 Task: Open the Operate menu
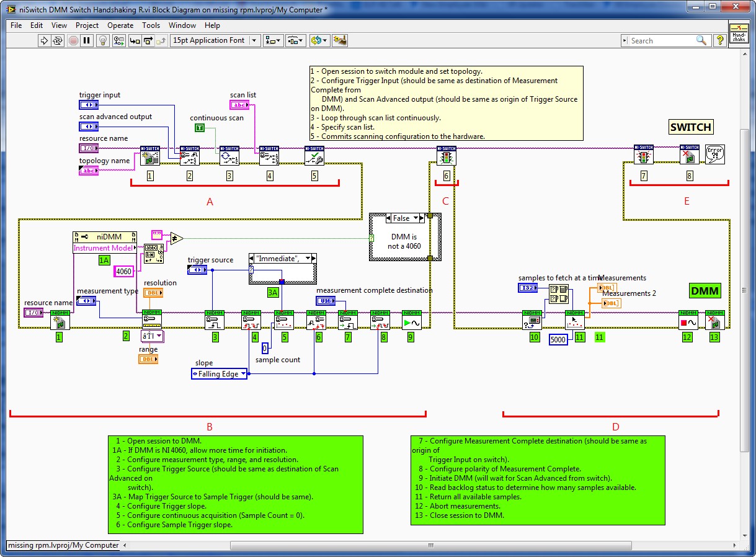(x=120, y=25)
